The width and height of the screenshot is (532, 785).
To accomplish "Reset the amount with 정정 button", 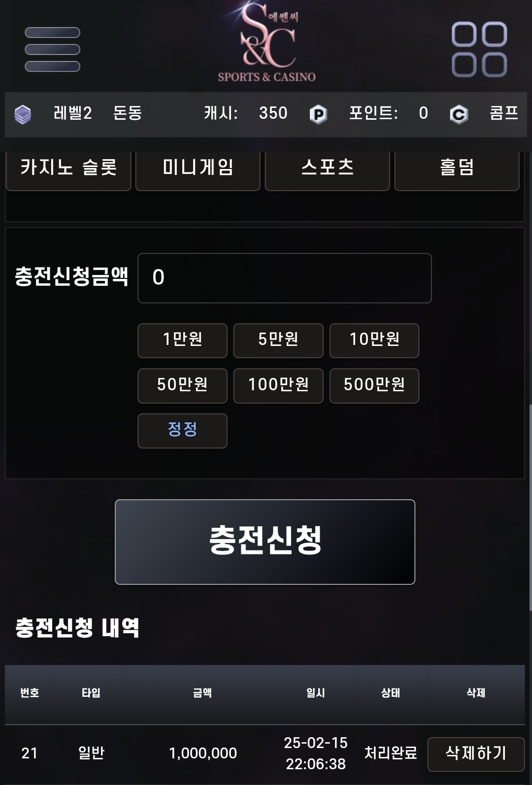I will pyautogui.click(x=182, y=431).
